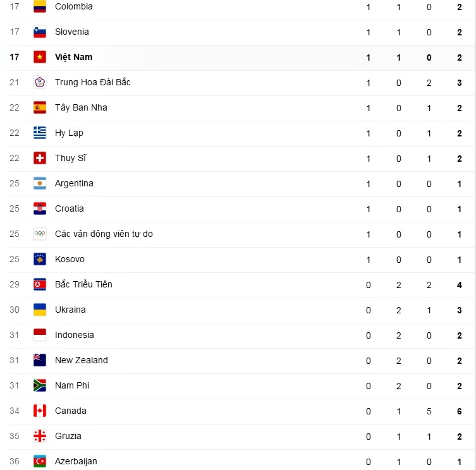Click the Ukraina flag icon
This screenshot has height=470, width=476.
[40, 310]
